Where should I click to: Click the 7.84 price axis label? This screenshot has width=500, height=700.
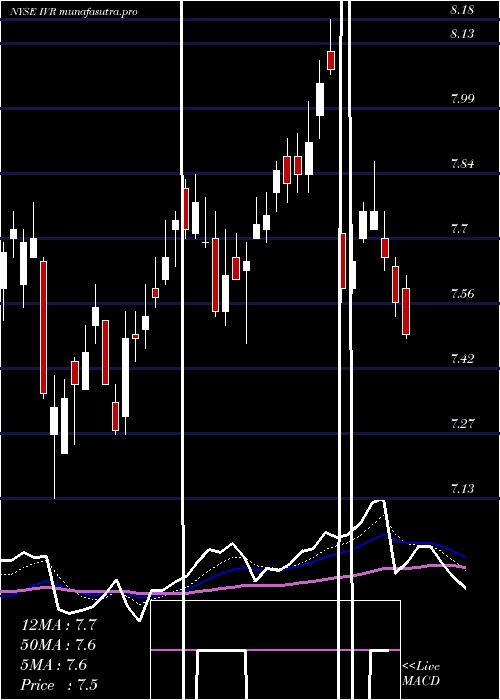tap(462, 163)
